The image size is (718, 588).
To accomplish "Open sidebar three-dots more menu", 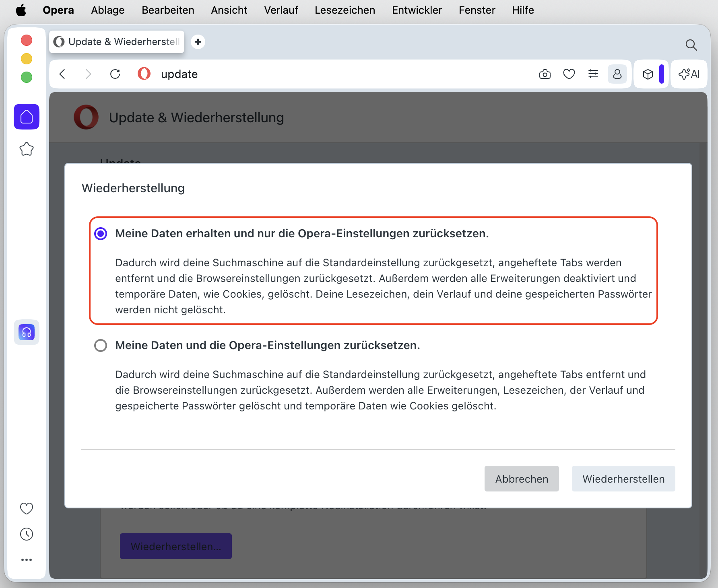I will coord(27,560).
